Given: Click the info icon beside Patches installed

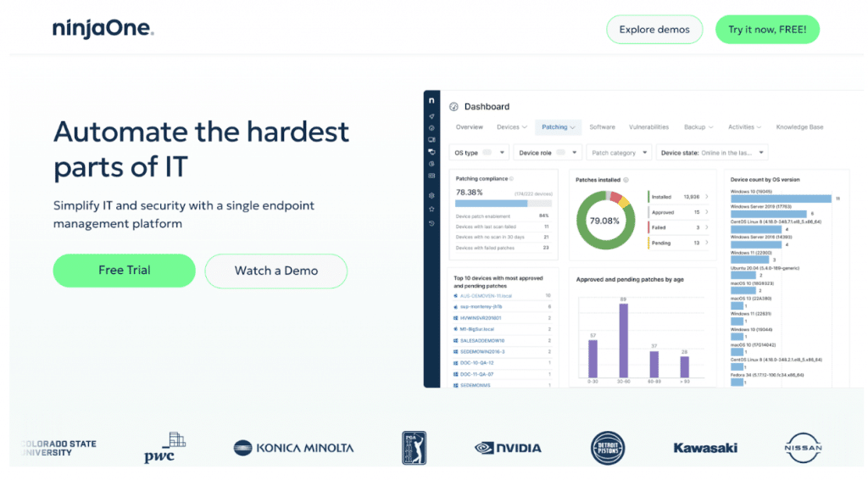Looking at the screenshot, I should [x=626, y=180].
